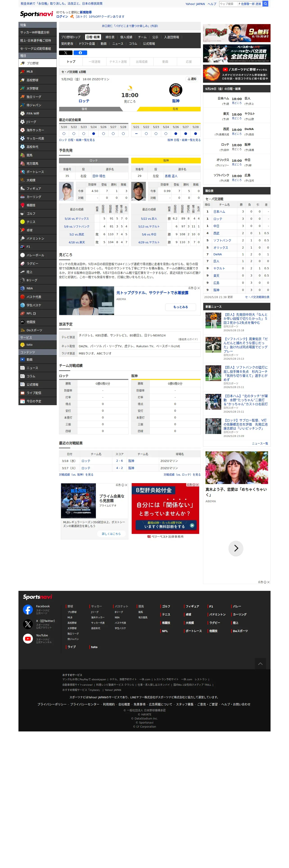Open the ヘルプ link in the top bar
Viewport: 289px width, 868px height.
pyautogui.click(x=212, y=4)
